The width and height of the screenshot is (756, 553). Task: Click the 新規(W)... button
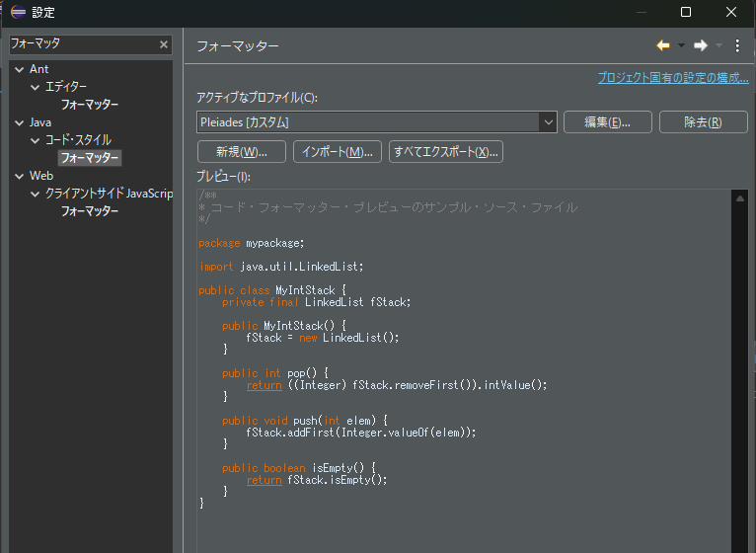pos(241,152)
